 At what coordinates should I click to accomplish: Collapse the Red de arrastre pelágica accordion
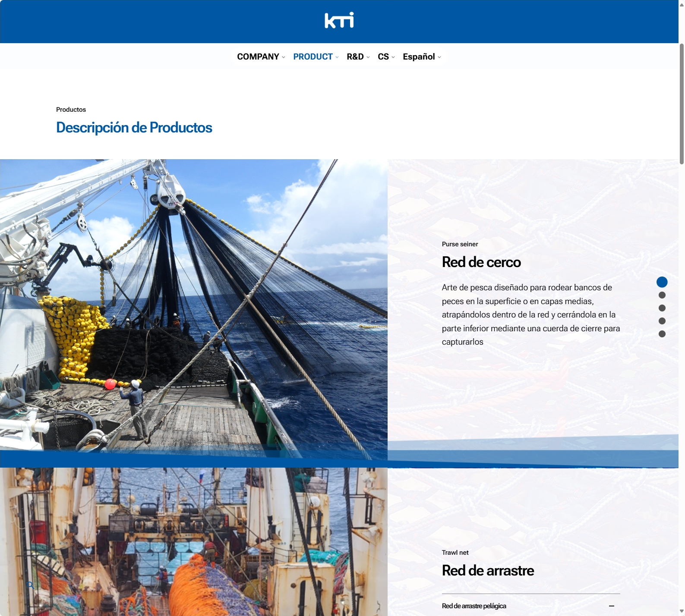pos(474,606)
